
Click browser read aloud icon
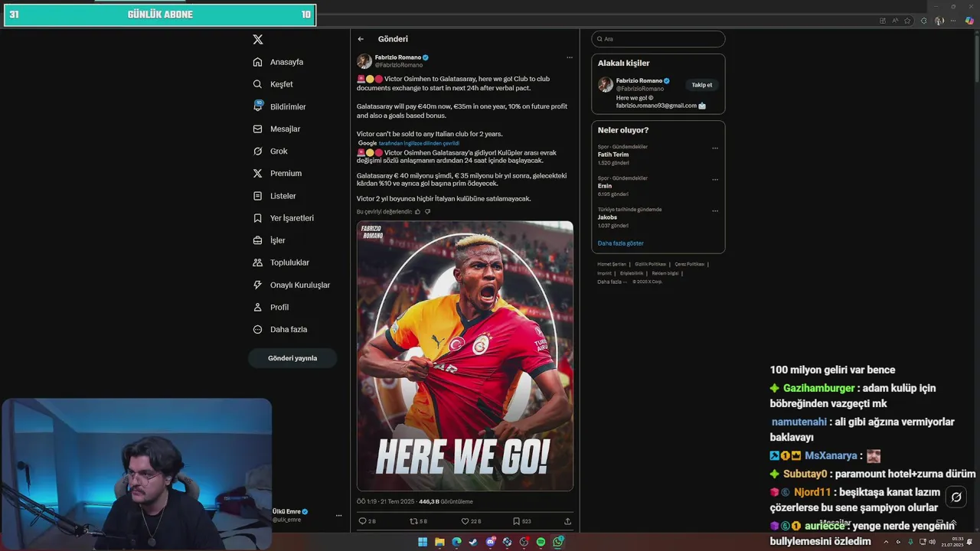pyautogui.click(x=895, y=21)
